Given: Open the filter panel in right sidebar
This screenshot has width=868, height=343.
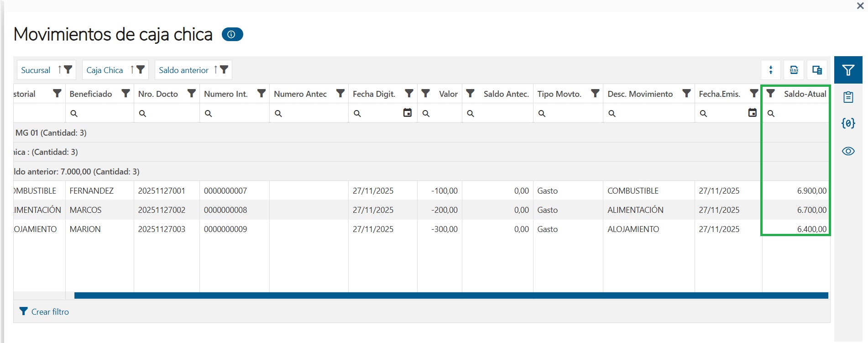Looking at the screenshot, I should [848, 70].
